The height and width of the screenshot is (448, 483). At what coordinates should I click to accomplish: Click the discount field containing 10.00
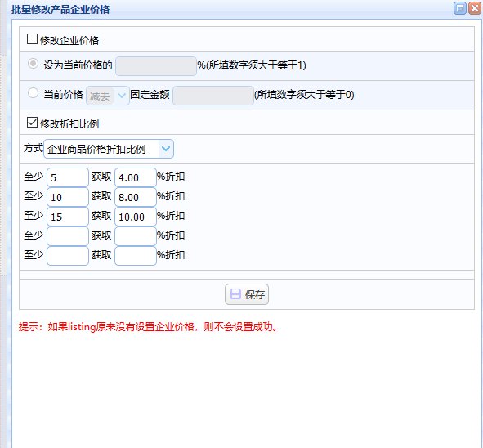coord(136,217)
